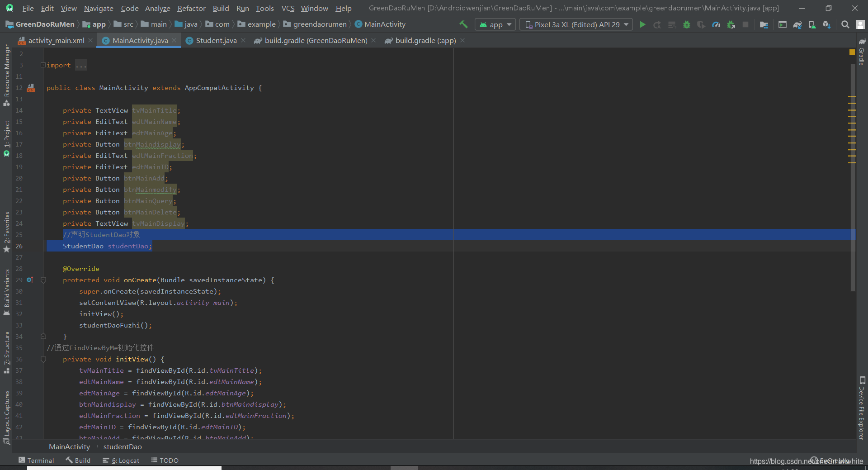Open Project Structure icon in toolbar
Screen dimensions: 868x470
click(x=764, y=24)
